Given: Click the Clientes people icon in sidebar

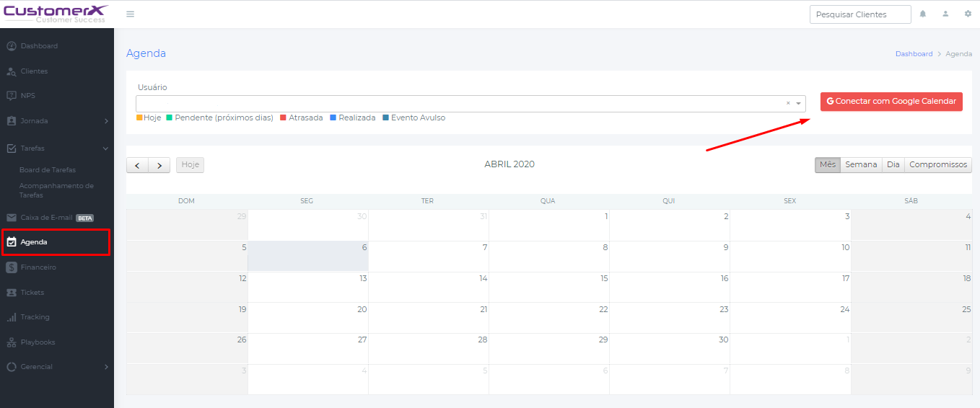Looking at the screenshot, I should tap(11, 71).
